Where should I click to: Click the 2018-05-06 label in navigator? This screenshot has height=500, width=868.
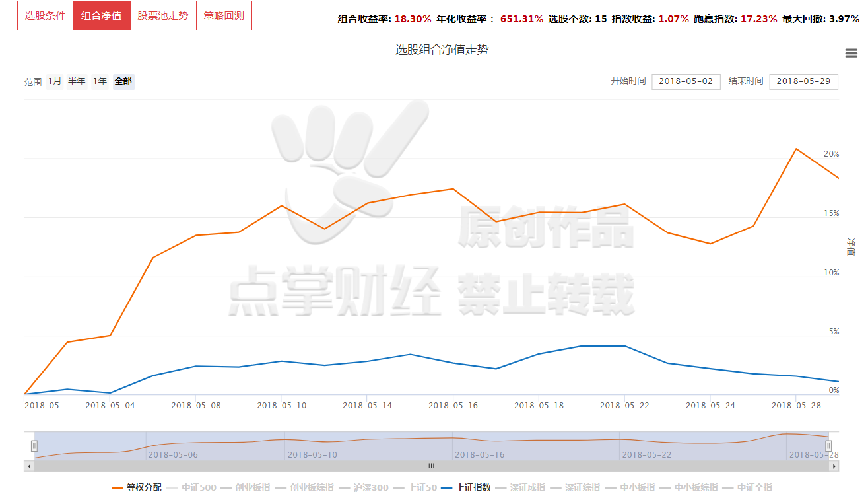point(173,454)
